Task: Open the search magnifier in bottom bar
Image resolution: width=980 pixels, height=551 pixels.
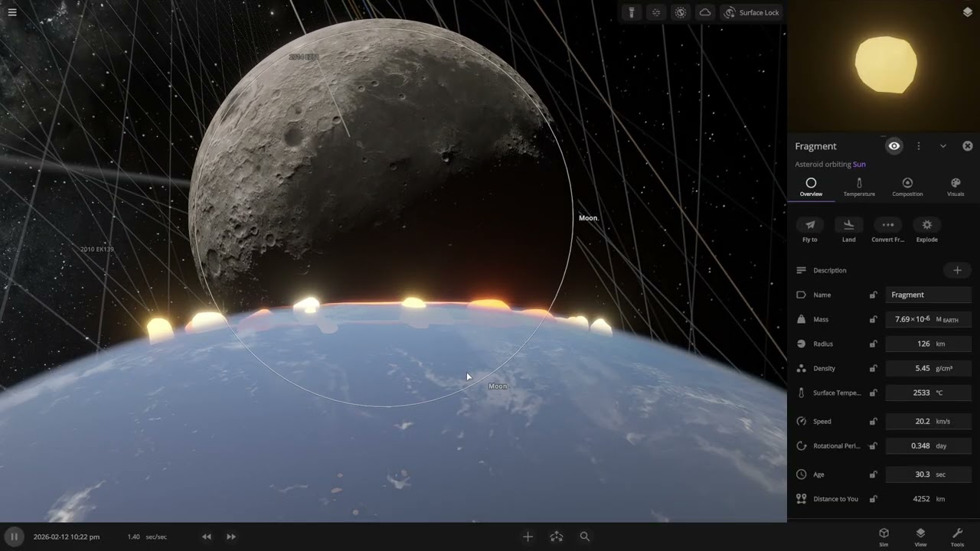Action: click(x=585, y=537)
